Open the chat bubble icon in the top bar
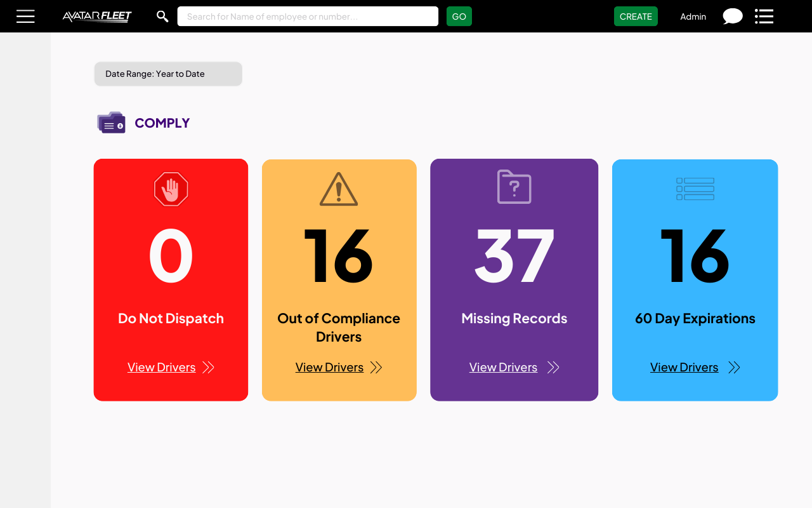812x508 pixels. 732,16
